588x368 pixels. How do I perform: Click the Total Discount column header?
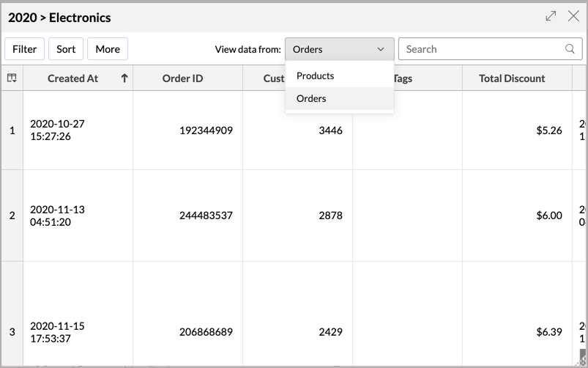(512, 78)
